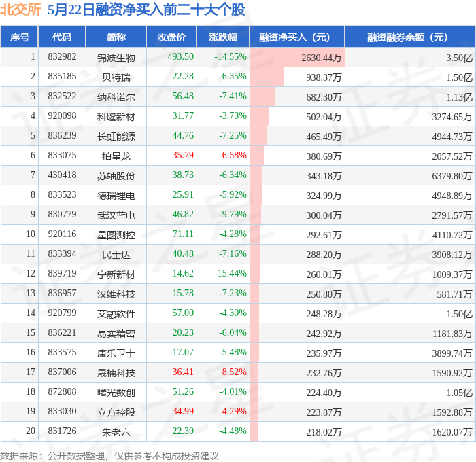
Task: Click closing price 22.28
Action: pos(183,77)
